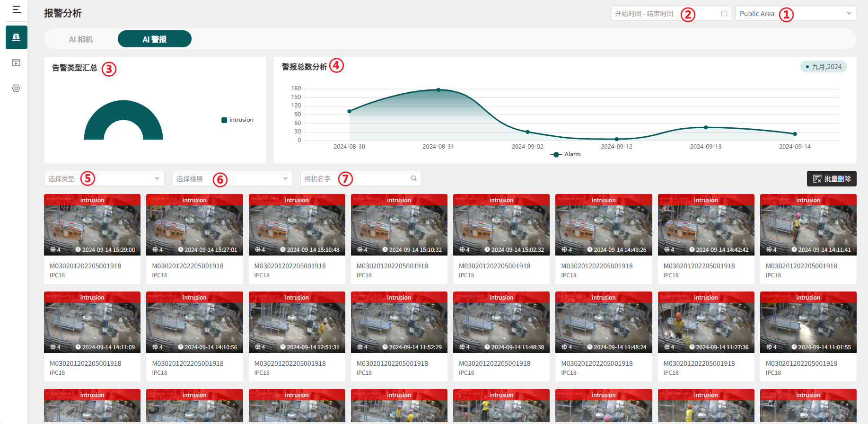868x424 pixels.
Task: Click the 开始时间 - 结束时间 date range field
Action: pos(671,14)
